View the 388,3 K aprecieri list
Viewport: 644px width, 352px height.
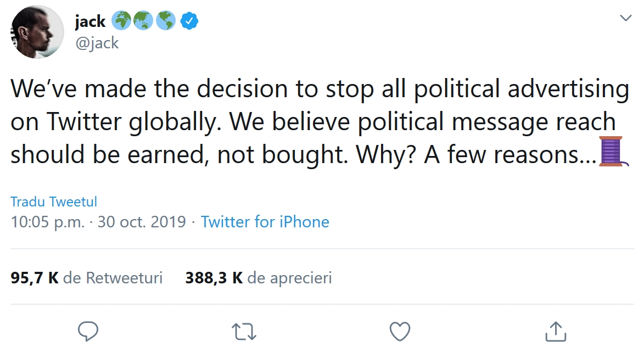pyautogui.click(x=258, y=278)
